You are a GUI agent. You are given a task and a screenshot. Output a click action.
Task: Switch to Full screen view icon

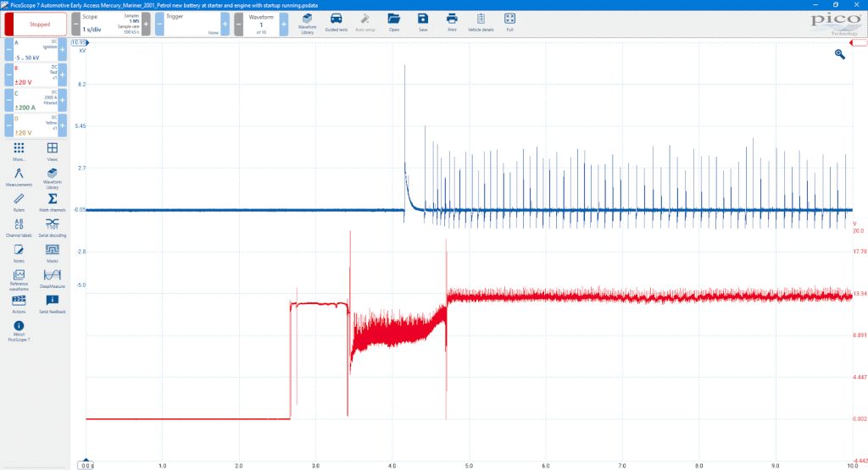pos(509,23)
